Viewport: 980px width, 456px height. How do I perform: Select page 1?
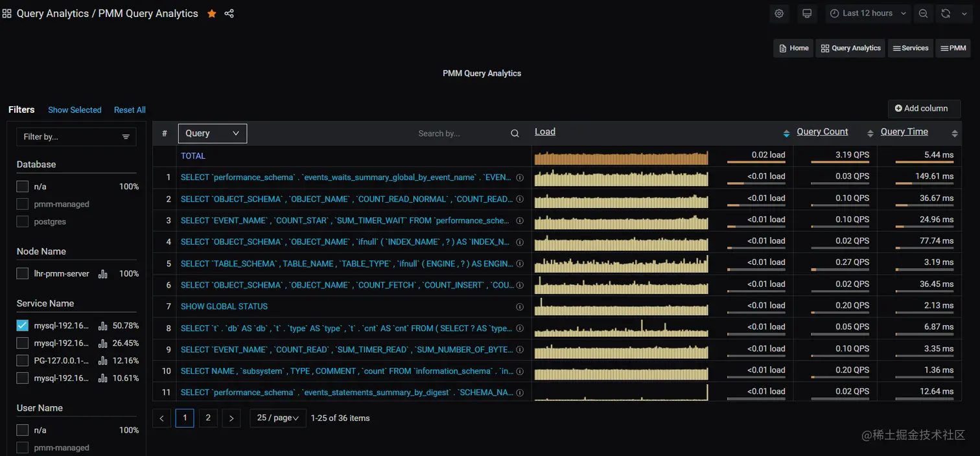[x=185, y=418]
